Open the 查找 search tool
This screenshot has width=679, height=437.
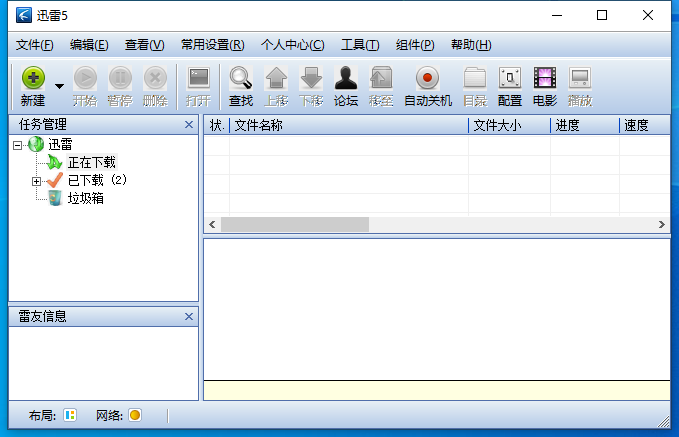click(241, 86)
